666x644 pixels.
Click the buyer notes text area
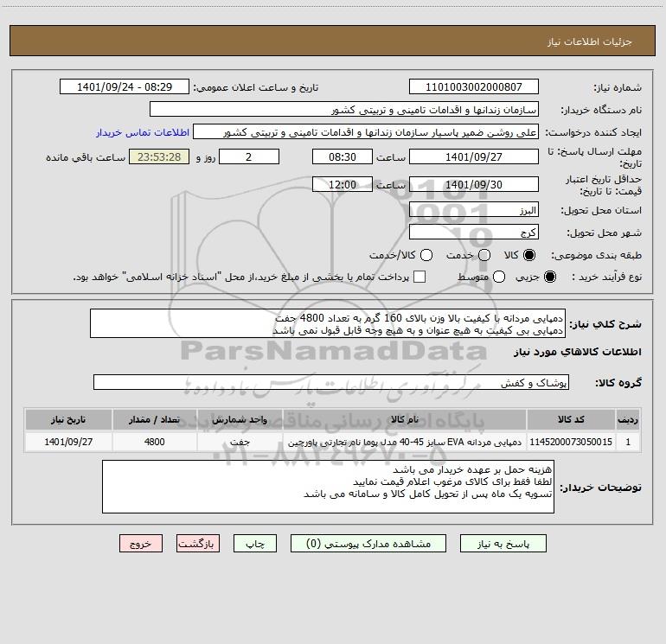coord(328,487)
